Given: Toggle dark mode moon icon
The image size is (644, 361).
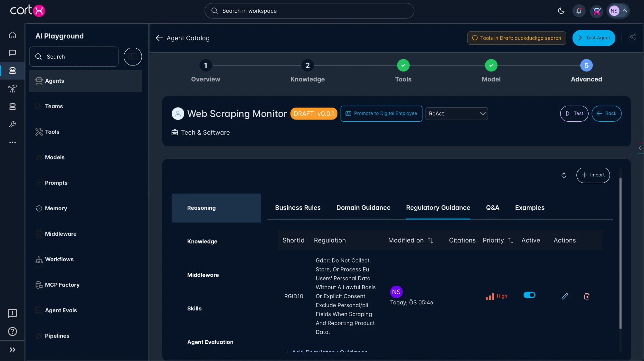Looking at the screenshot, I should tap(561, 11).
